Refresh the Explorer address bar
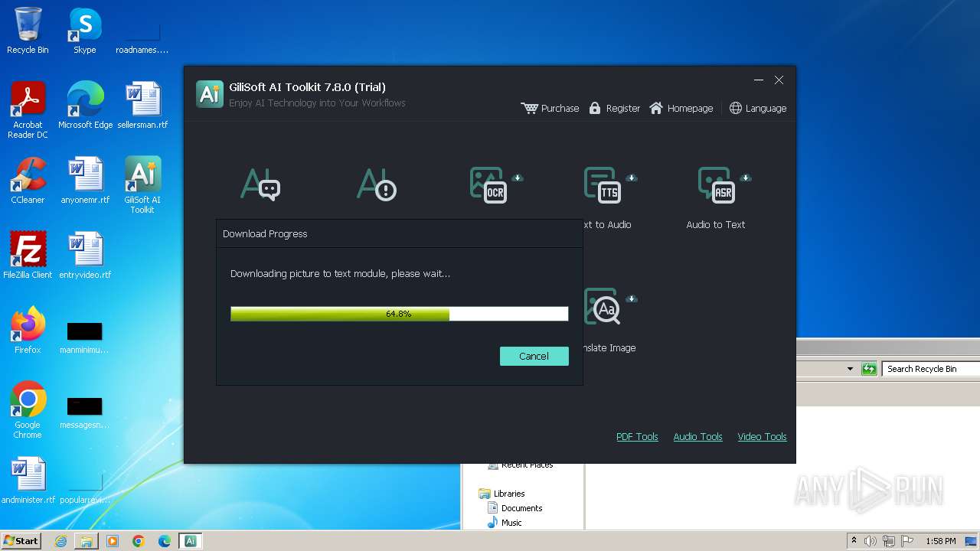The height and width of the screenshot is (551, 980). 869,369
